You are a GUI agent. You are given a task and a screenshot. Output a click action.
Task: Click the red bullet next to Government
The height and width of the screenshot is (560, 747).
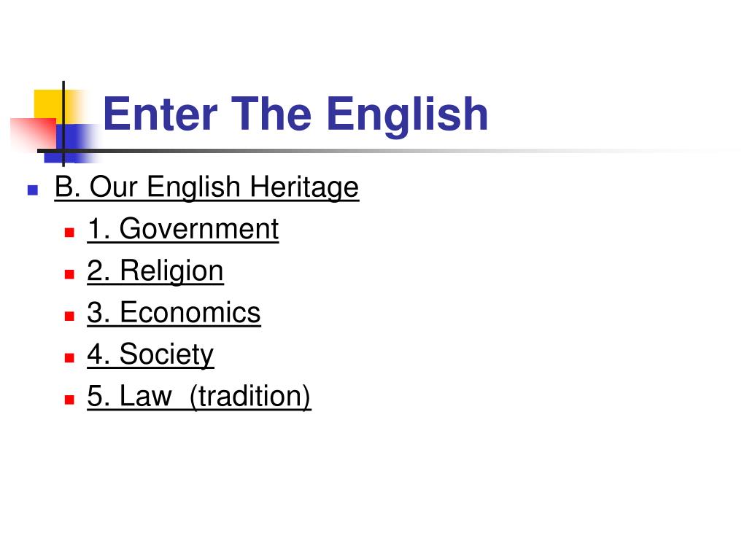pyautogui.click(x=69, y=233)
